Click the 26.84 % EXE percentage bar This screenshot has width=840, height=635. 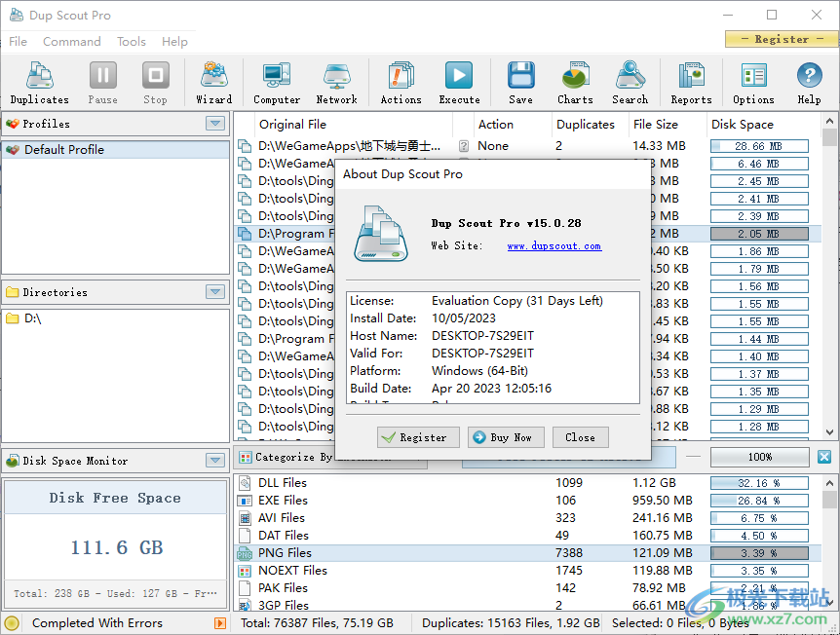[759, 501]
